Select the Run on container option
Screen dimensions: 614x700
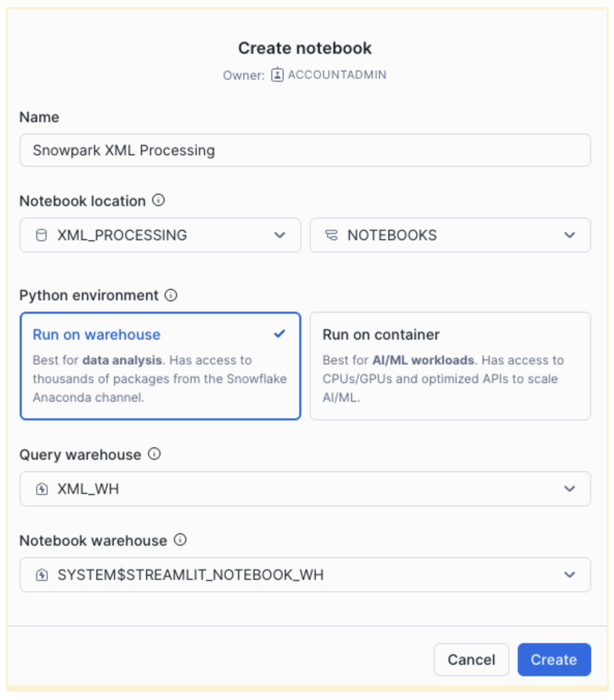coord(450,366)
